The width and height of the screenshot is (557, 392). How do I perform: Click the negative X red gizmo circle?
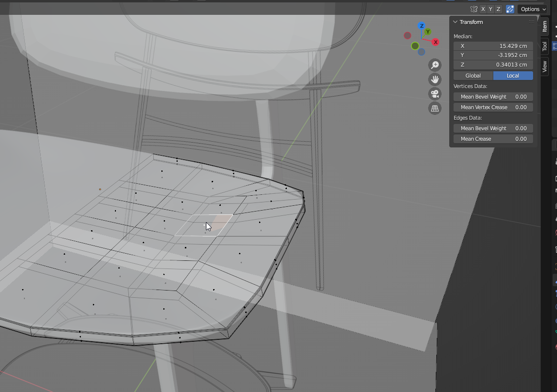[408, 35]
